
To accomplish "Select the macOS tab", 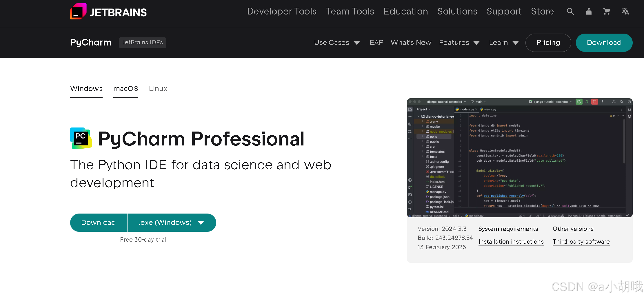I will [x=126, y=89].
